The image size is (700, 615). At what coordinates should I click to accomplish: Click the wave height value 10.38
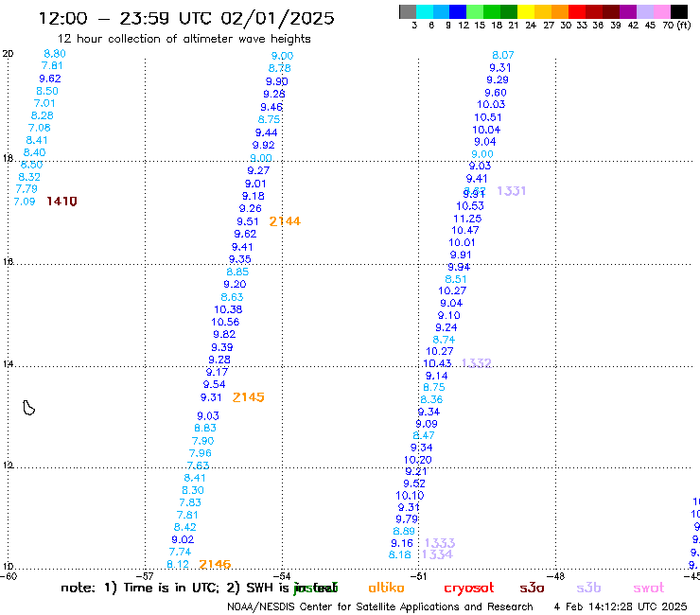tap(228, 309)
